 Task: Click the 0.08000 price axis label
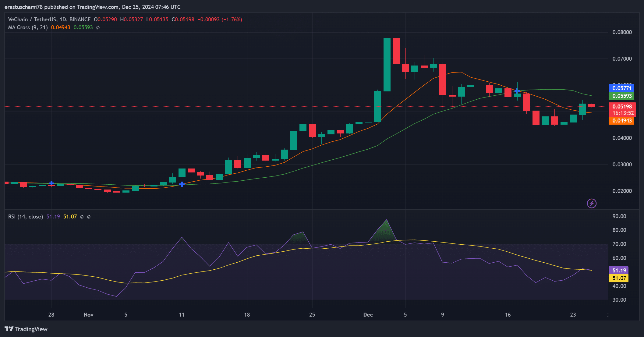(622, 32)
